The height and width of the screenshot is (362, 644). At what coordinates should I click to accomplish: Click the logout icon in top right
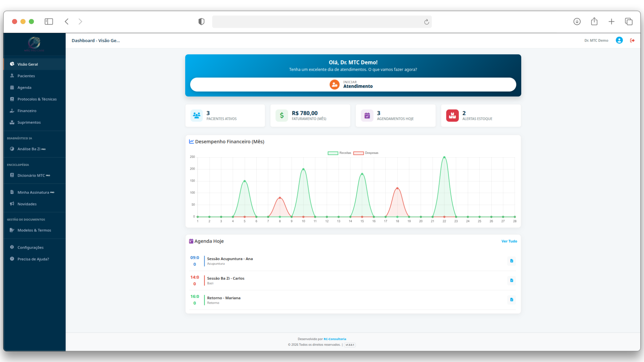(632, 41)
